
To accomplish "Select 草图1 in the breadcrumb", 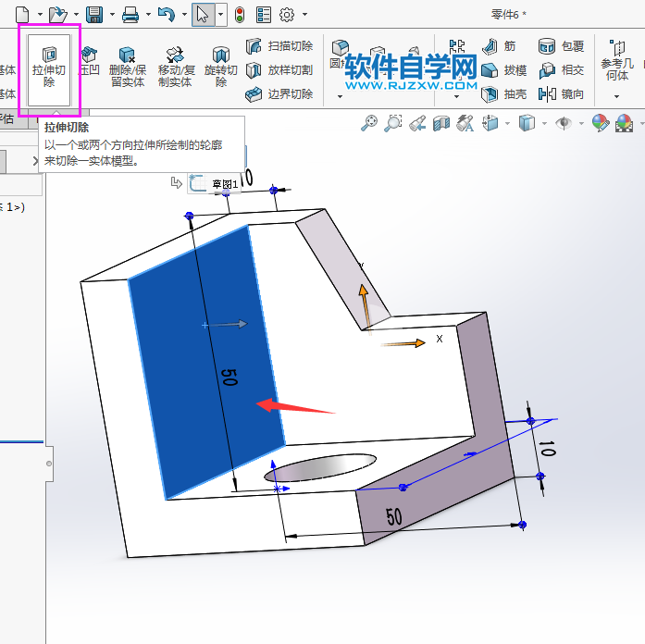I will click(215, 183).
